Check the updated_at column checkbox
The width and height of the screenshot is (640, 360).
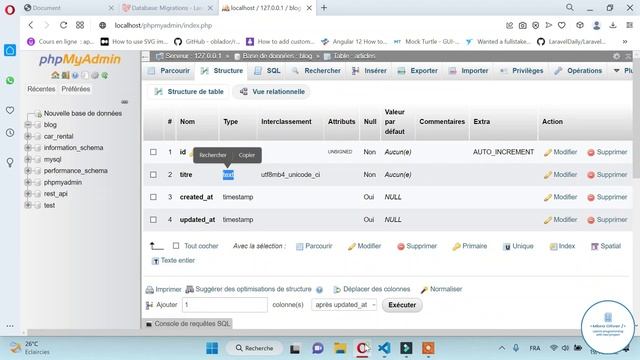click(x=153, y=220)
